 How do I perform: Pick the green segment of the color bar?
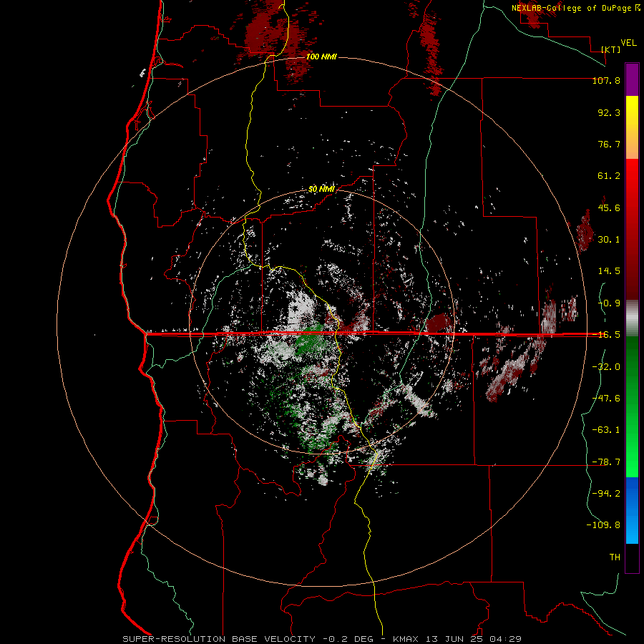[632, 406]
